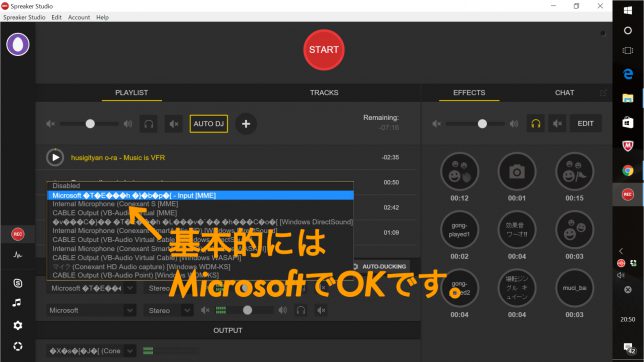Open File Explorer from the taskbar
Screen dimensions: 644x362
point(628,98)
